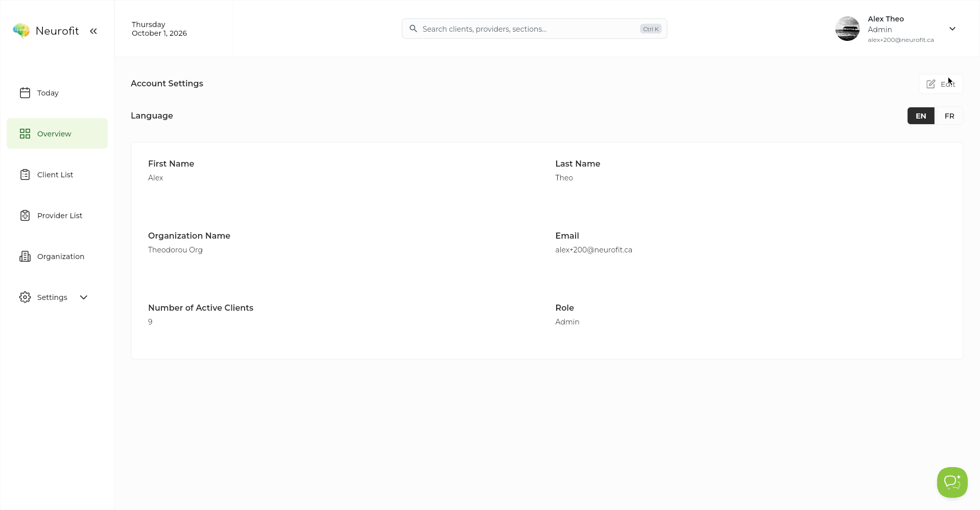This screenshot has height=510, width=980.
Task: Click the Ctrl K shortcut badge
Action: point(651,29)
